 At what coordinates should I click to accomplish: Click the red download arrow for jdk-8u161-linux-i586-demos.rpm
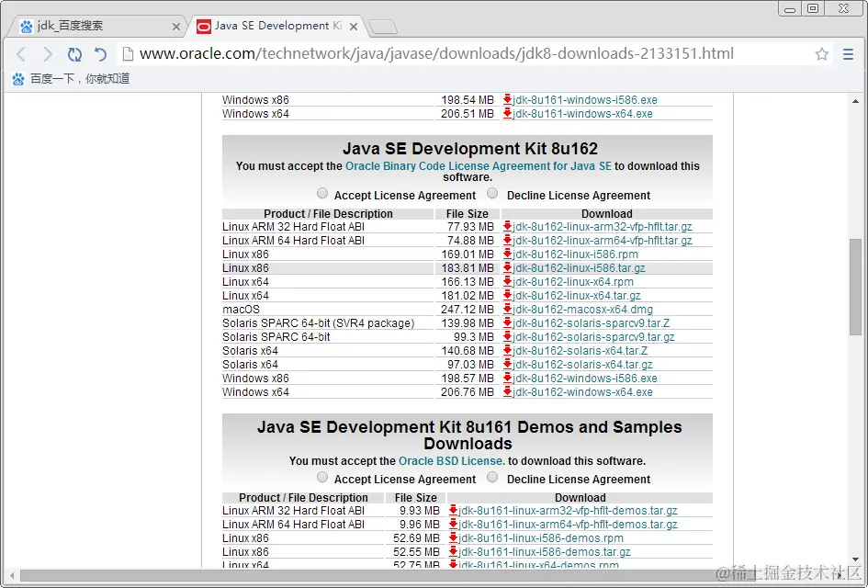(x=453, y=538)
